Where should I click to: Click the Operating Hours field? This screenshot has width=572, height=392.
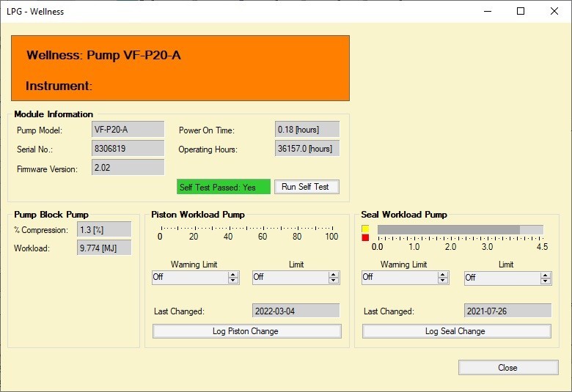coord(307,149)
